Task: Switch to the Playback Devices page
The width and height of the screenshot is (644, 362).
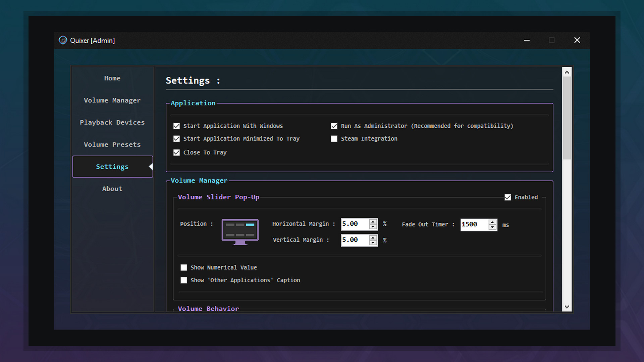Action: (112, 122)
